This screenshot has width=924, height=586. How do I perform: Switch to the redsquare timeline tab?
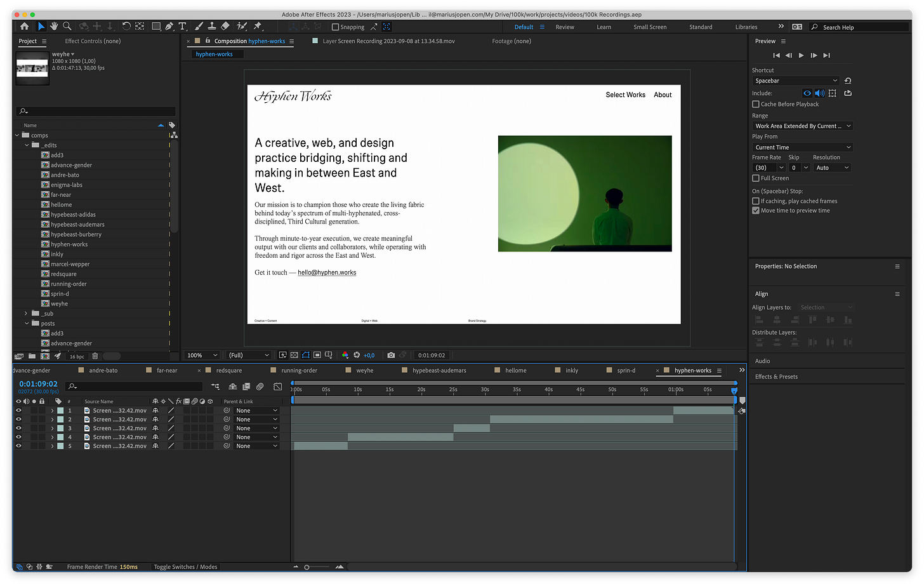(228, 370)
